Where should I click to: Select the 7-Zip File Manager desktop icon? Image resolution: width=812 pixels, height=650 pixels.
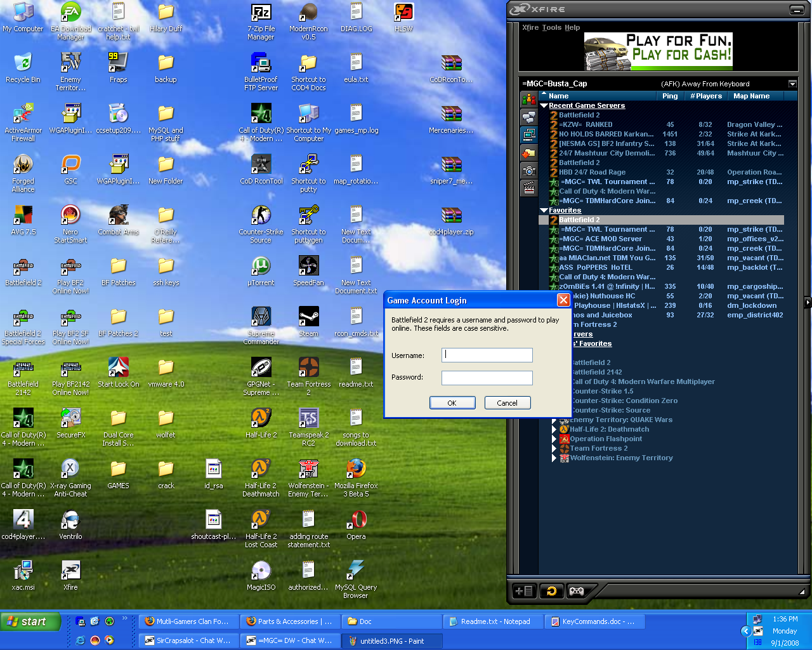[261, 20]
